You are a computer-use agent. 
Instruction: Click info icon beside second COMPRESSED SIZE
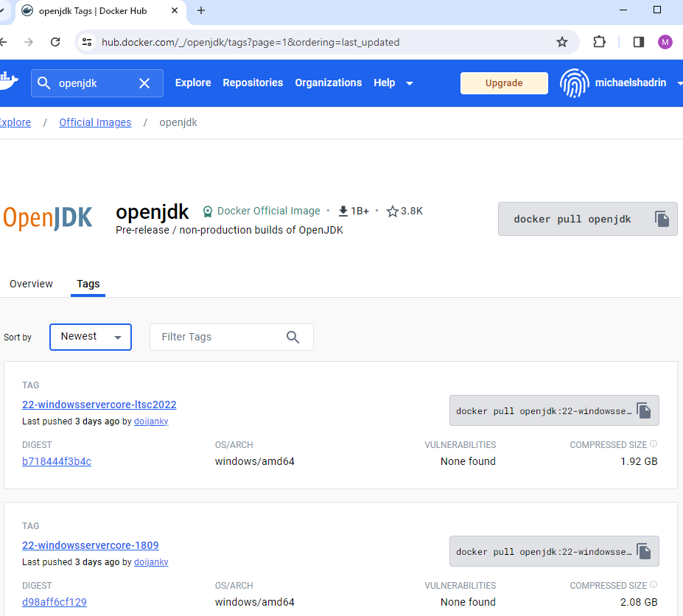pos(654,584)
